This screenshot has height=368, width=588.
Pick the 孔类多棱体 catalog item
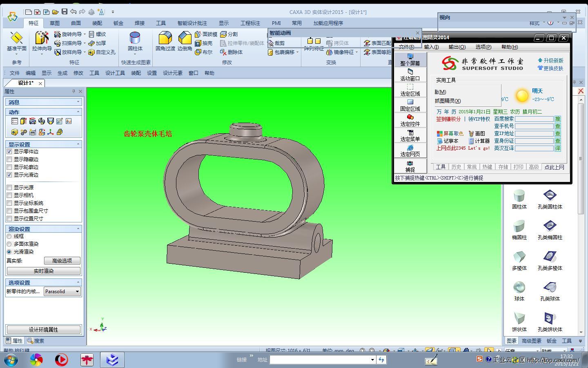click(550, 260)
